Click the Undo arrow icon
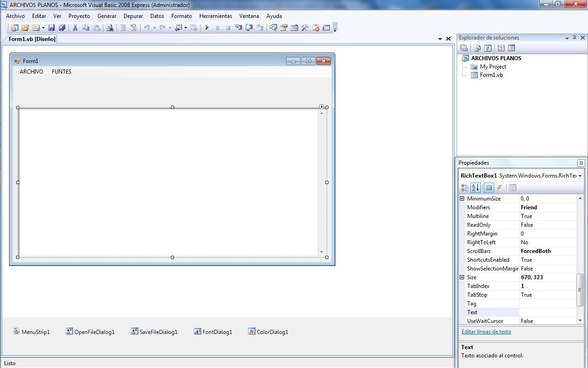 pos(146,28)
